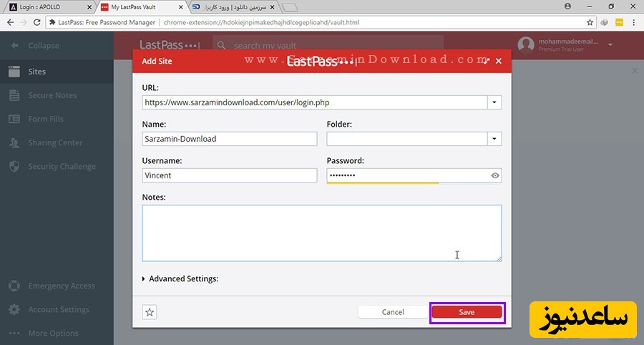Close the Add Site dialog
The image size is (644, 345).
[x=499, y=62]
